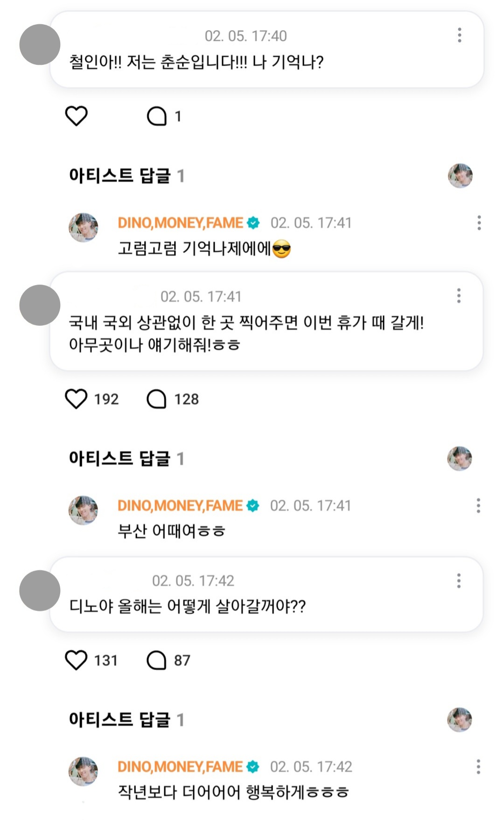
Task: Tap artist avatar beside the 작년보다 reply
Action: (x=84, y=771)
